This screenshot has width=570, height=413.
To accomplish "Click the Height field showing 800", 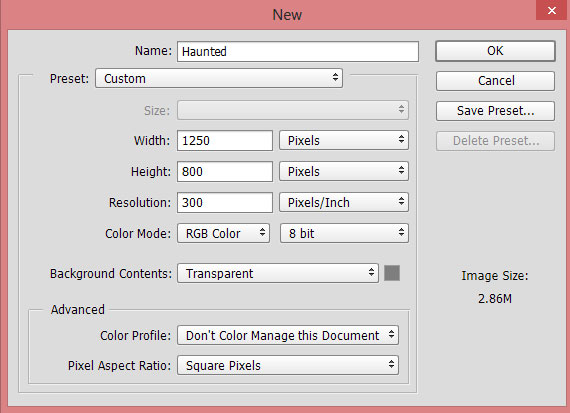I will (x=225, y=171).
